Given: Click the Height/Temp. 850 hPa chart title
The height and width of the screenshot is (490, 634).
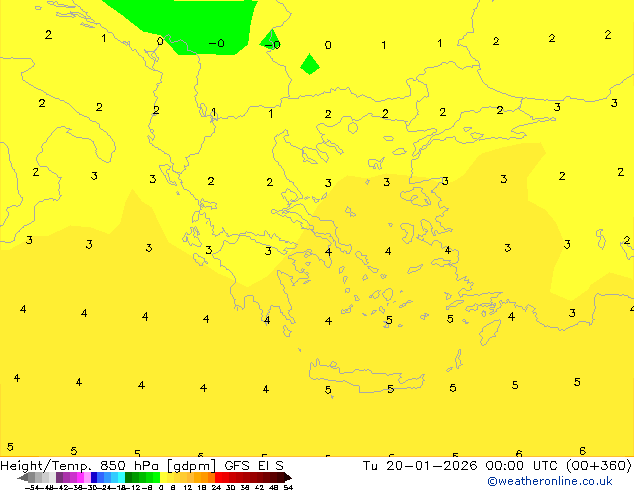Looking at the screenshot, I should tap(142, 465).
